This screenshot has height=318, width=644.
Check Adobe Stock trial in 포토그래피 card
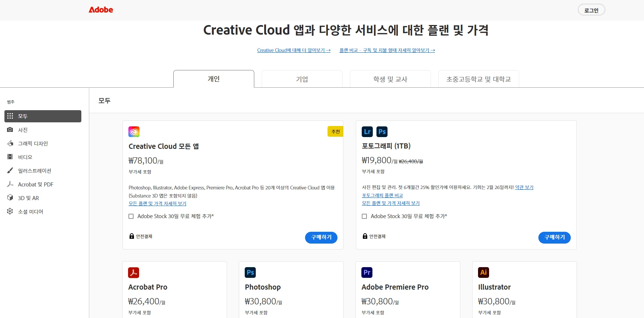pos(364,216)
